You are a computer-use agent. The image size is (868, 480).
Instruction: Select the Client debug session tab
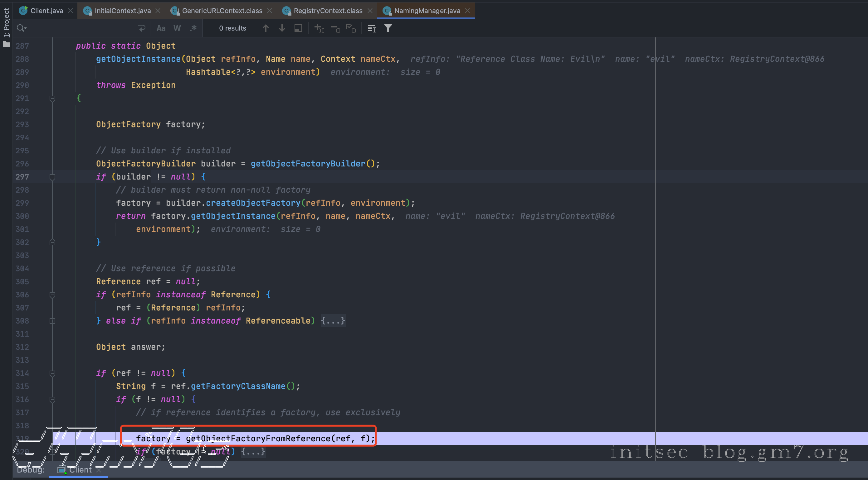click(80, 470)
